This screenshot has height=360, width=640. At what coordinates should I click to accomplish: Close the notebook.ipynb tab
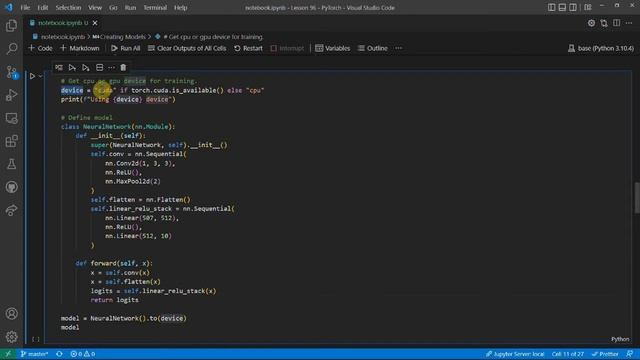point(95,23)
